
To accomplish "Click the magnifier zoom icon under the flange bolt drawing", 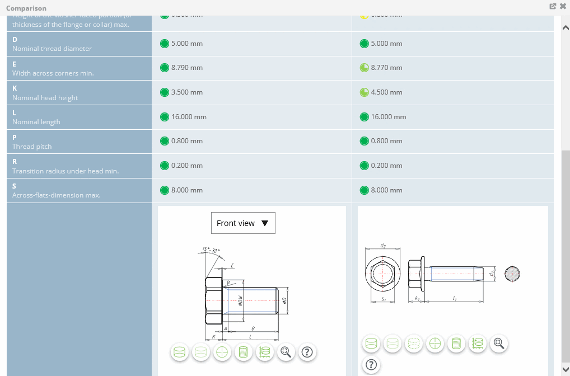I will click(x=499, y=343).
